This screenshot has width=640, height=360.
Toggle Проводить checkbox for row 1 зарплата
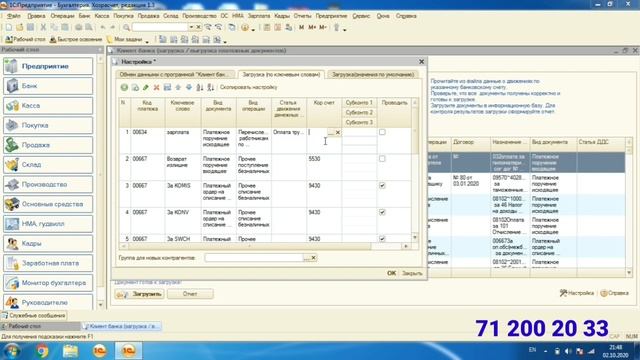(x=382, y=132)
